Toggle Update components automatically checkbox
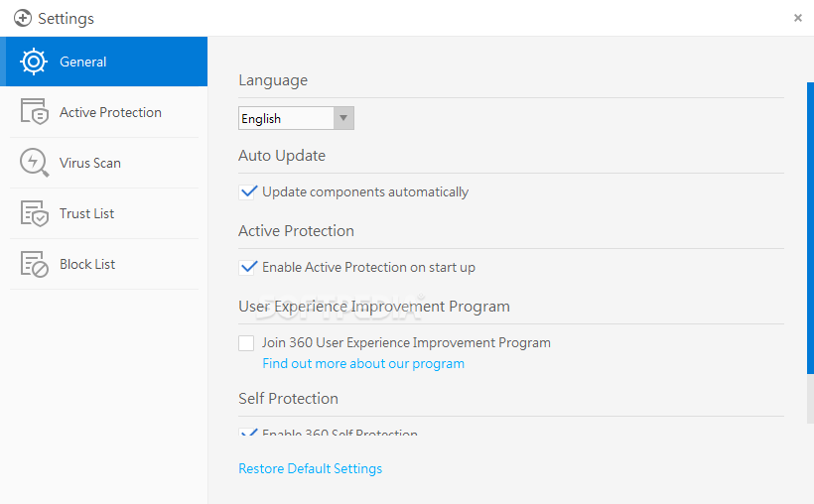Image resolution: width=814 pixels, height=504 pixels. tap(246, 192)
